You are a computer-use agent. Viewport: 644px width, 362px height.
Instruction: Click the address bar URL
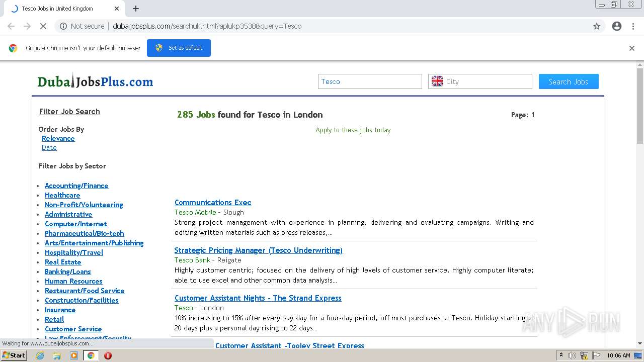207,26
